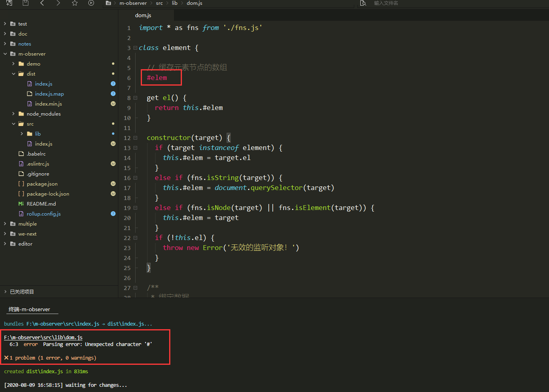Click status badge beside rollup.config.js
This screenshot has width=549, height=392.
tap(113, 214)
